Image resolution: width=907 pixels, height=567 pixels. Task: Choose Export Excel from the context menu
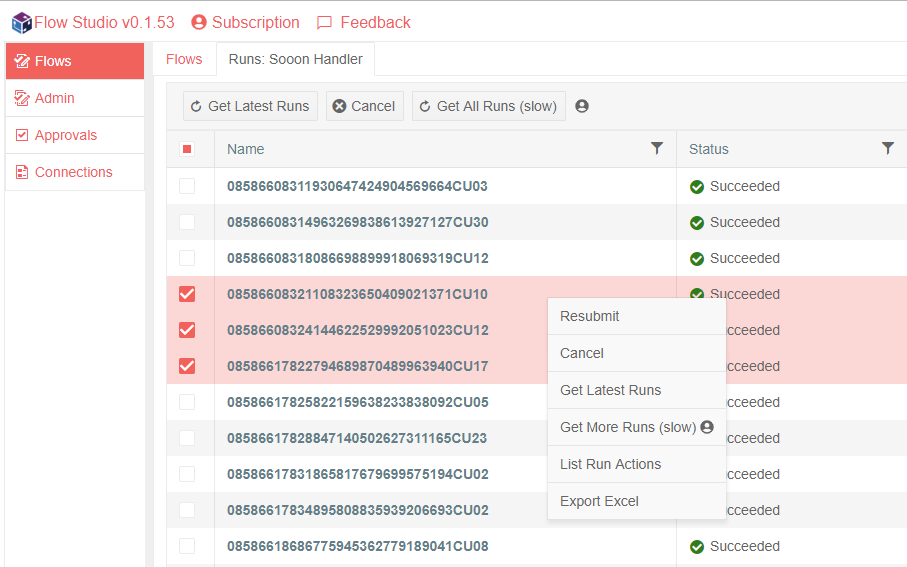(599, 501)
